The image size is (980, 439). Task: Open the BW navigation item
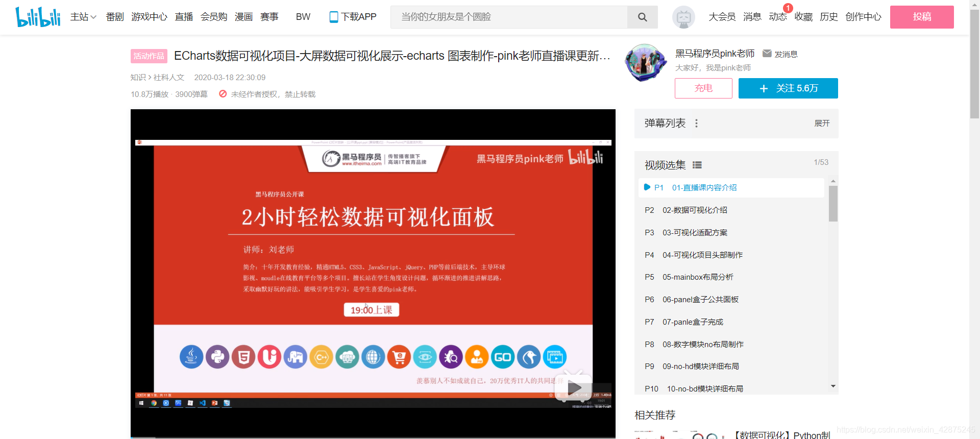point(303,17)
